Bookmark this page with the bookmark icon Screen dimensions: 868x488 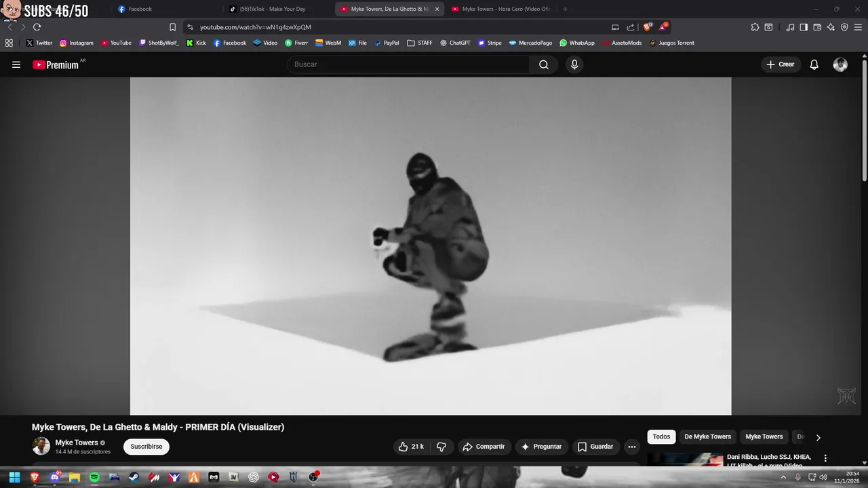tap(172, 27)
